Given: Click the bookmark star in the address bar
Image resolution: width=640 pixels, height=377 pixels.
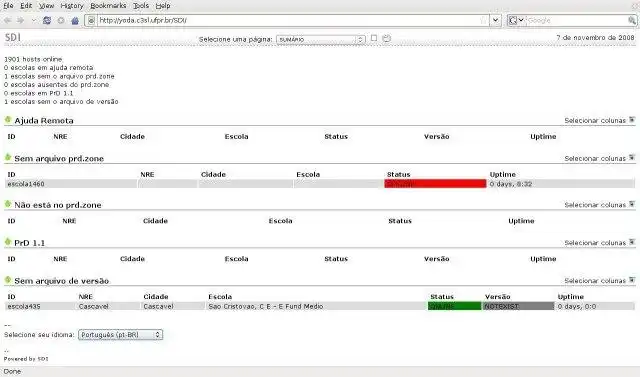Looking at the screenshot, I should 483,20.
